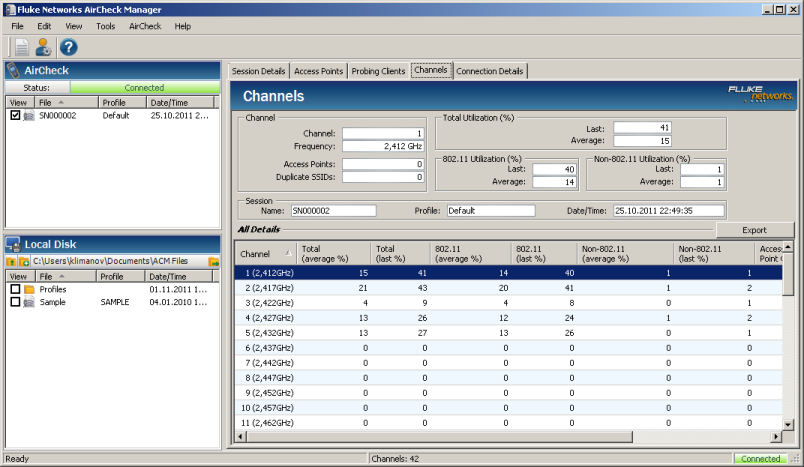
Task: Click the Sample session file icon
Action: (x=29, y=302)
